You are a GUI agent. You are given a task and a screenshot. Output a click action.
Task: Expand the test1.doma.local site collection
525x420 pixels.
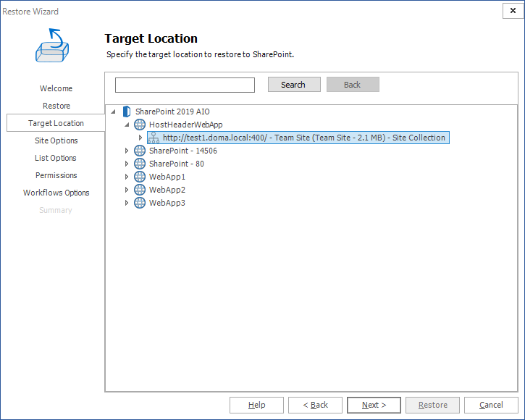point(140,138)
